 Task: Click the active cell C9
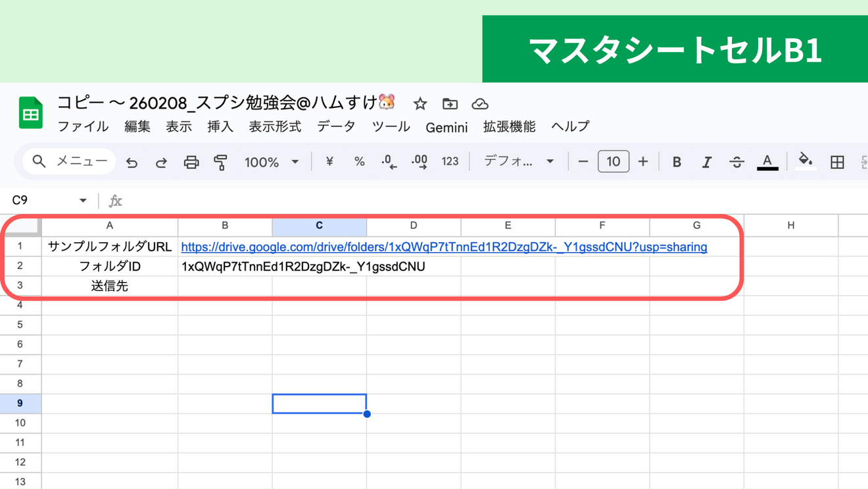pos(320,404)
